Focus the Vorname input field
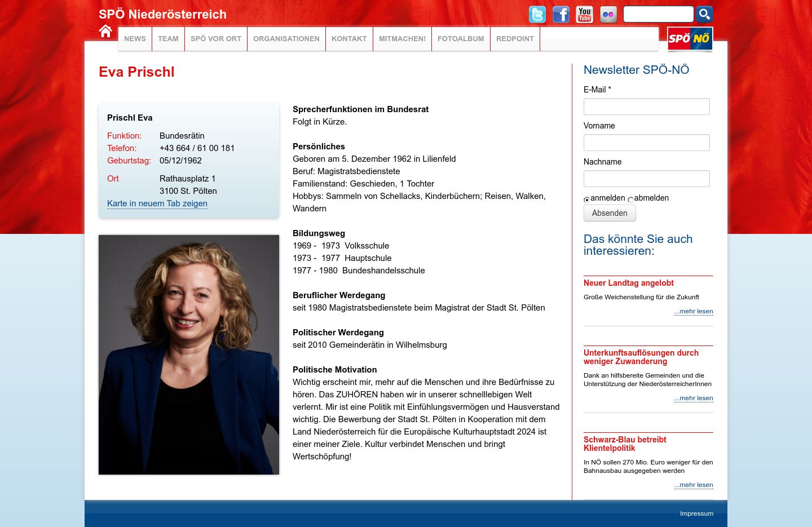812x527 pixels. click(647, 143)
